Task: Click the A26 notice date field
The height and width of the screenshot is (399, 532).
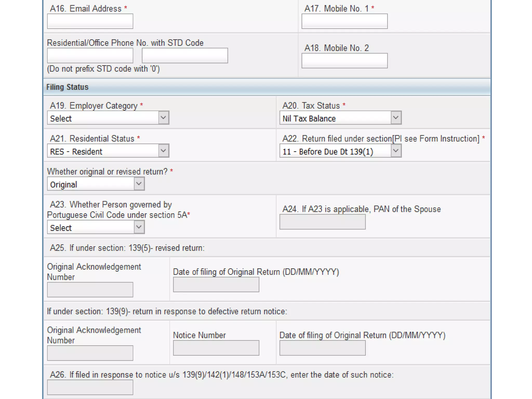Action: [x=90, y=387]
